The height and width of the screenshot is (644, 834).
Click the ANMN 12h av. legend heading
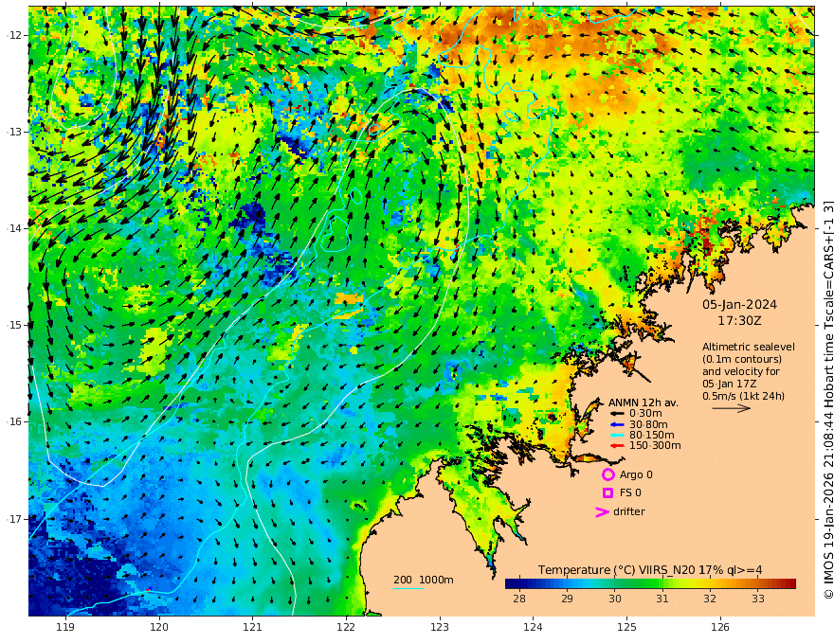pos(644,402)
